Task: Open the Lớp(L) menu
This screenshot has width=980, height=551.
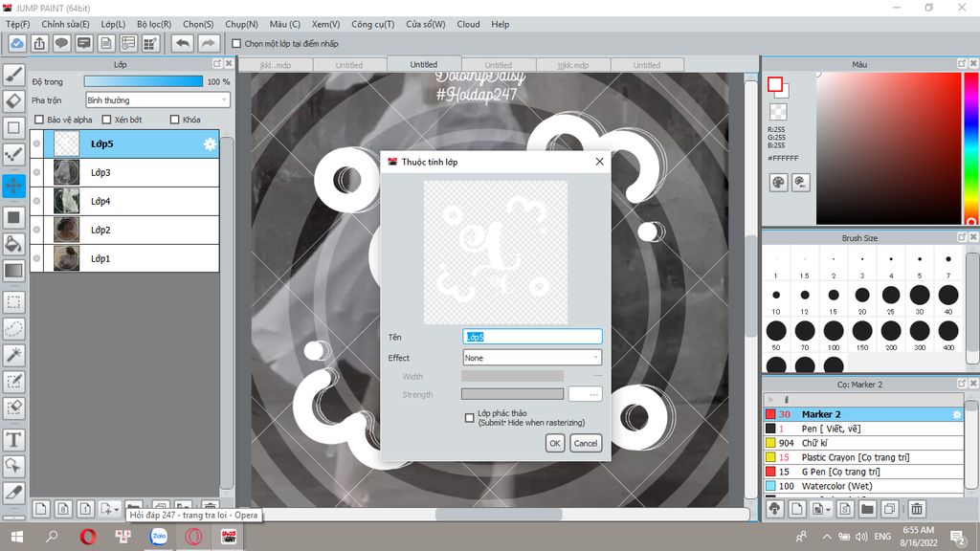Action: tap(113, 24)
